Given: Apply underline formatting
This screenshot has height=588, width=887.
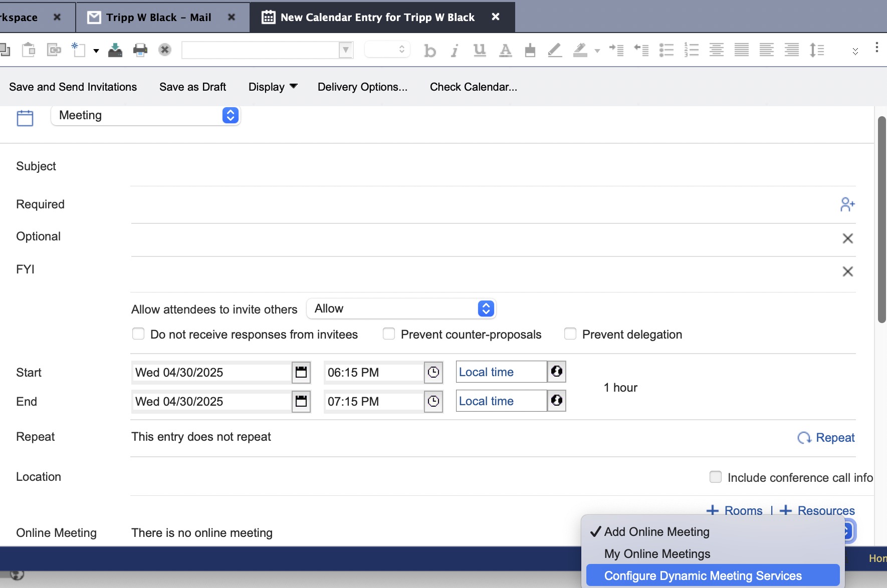Looking at the screenshot, I should click(x=479, y=50).
